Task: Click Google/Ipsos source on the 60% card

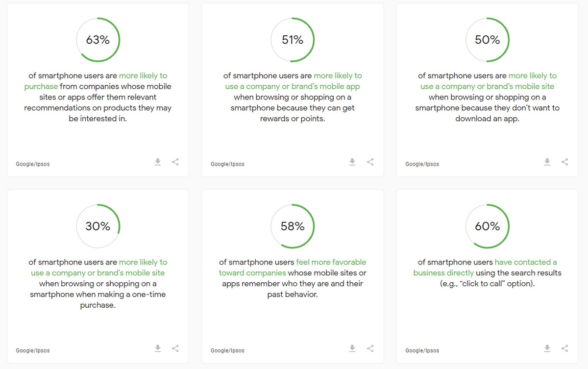Action: (422, 350)
